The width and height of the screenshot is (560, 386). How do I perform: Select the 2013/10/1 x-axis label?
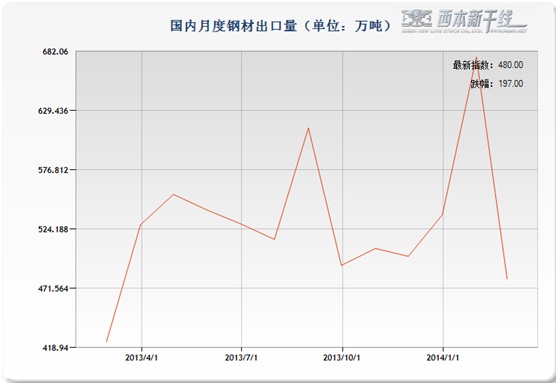(x=342, y=358)
